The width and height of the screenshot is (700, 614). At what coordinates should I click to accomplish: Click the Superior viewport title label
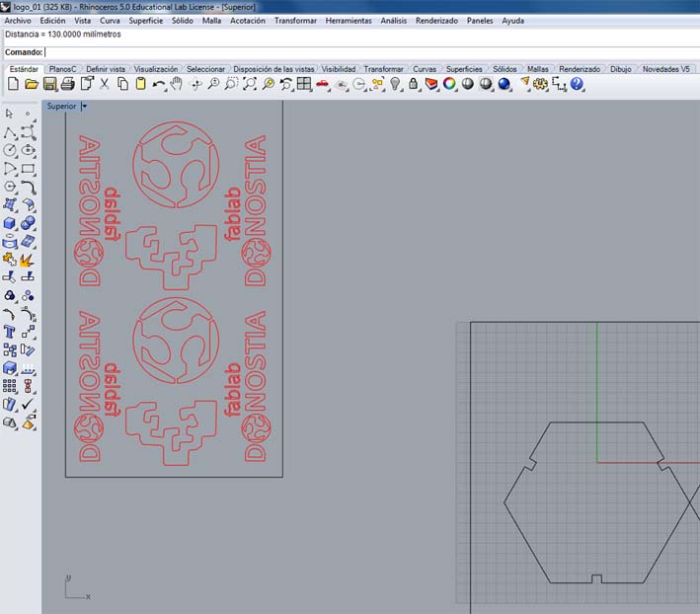[61, 107]
